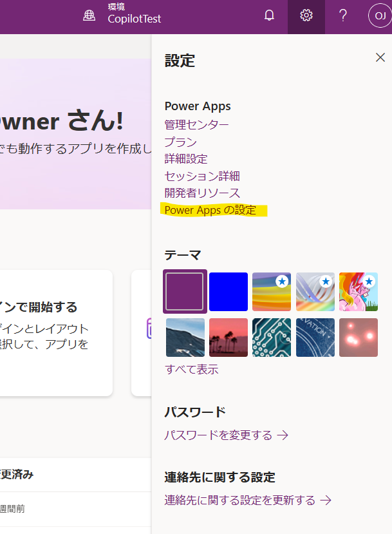This screenshot has width=392, height=534.
Task: Click 連絡先に関する設定を更新する link
Action: tap(248, 500)
